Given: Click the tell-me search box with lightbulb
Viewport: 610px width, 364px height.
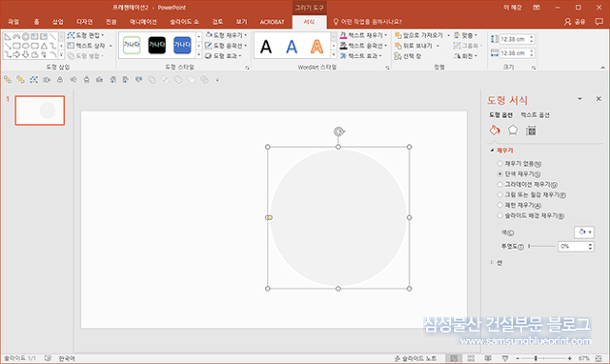Looking at the screenshot, I should coord(367,21).
